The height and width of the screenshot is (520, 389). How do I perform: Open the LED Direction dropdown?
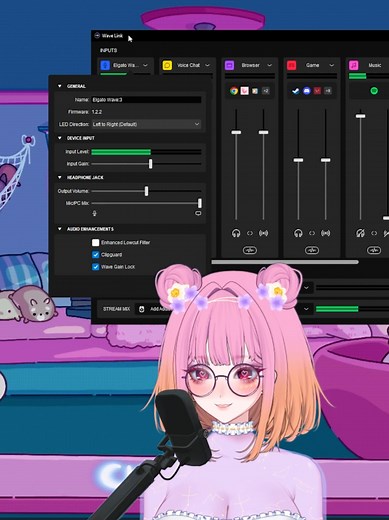(146, 124)
